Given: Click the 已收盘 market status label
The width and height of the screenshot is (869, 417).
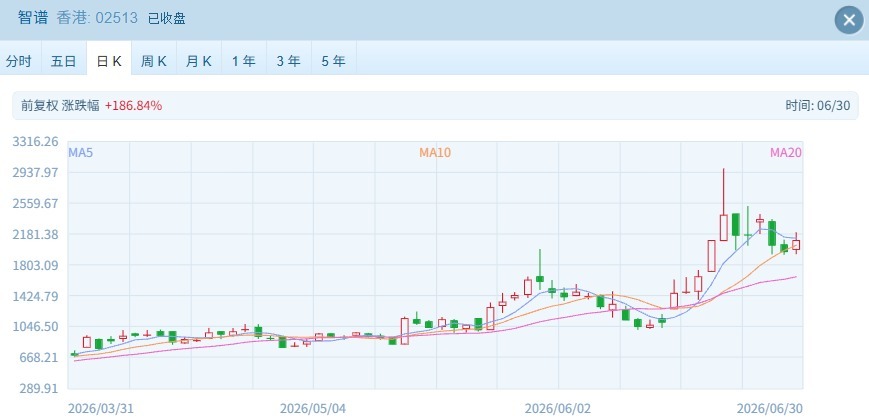Looking at the screenshot, I should click(166, 19).
